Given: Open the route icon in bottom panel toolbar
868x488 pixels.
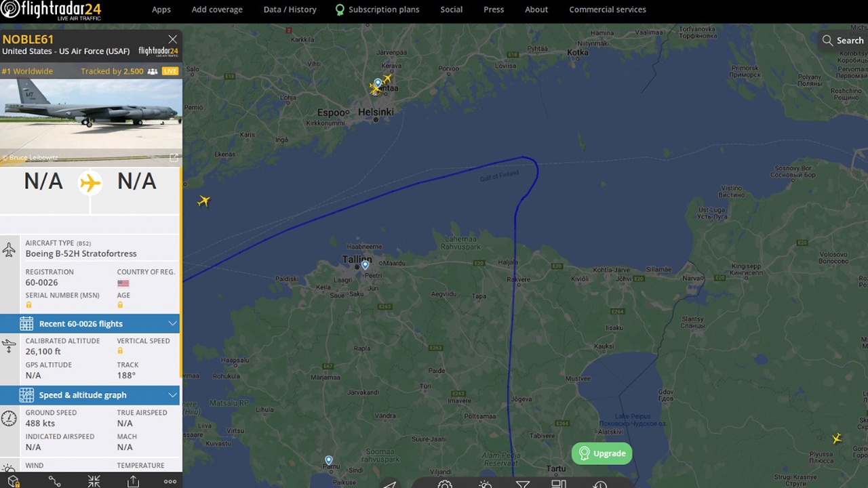Looking at the screenshot, I should tap(54, 481).
